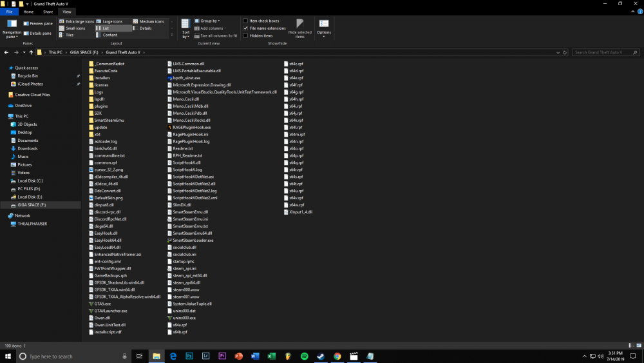Click the Search Grand Theft Auto V box

[605, 53]
